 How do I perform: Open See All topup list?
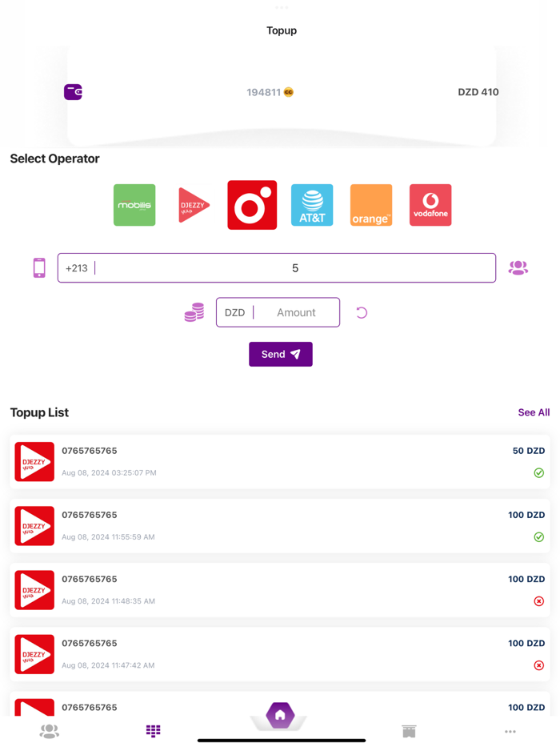point(534,412)
